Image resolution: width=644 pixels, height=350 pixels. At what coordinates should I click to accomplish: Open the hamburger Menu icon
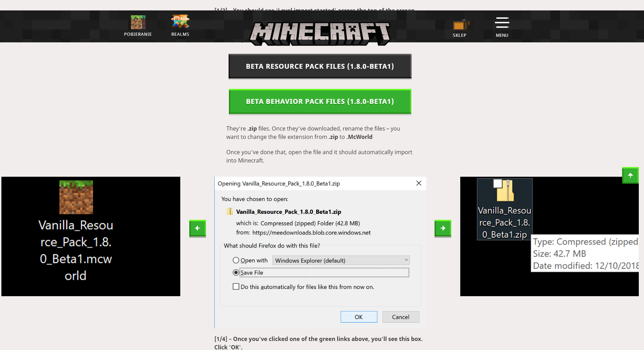pos(502,23)
